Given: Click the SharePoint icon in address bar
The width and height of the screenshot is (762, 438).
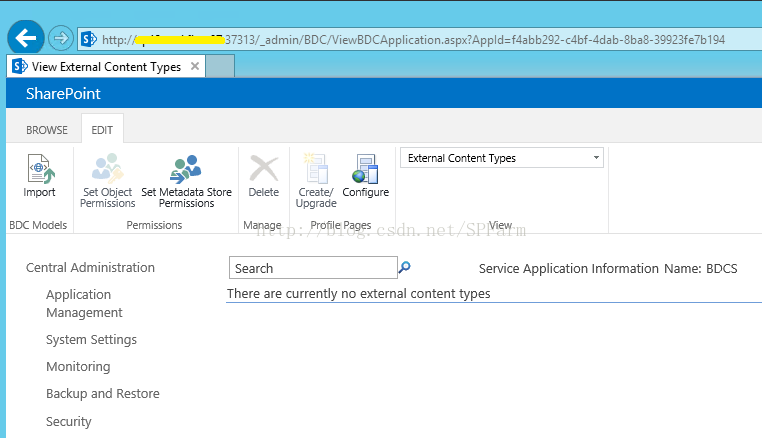Looking at the screenshot, I should pyautogui.click(x=89, y=39).
